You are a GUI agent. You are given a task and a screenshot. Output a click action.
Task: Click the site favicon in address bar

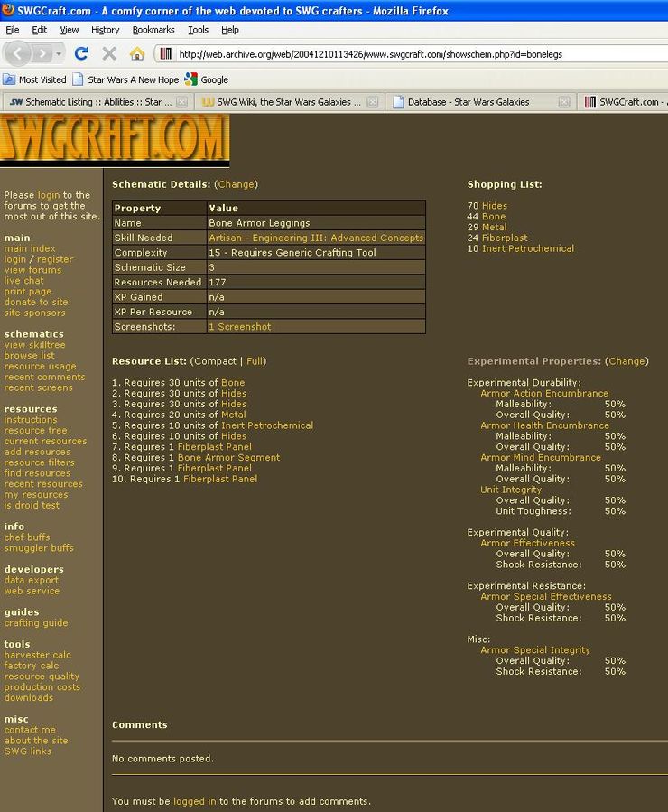pos(166,54)
